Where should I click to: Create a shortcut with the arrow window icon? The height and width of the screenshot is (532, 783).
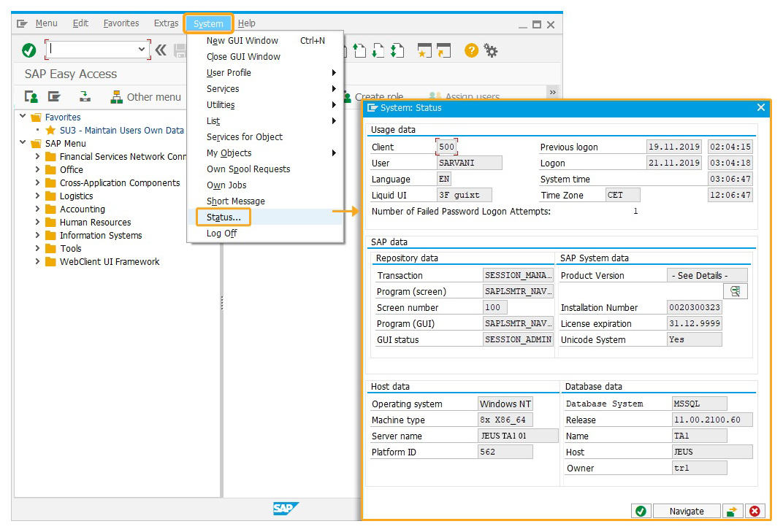pyautogui.click(x=443, y=50)
